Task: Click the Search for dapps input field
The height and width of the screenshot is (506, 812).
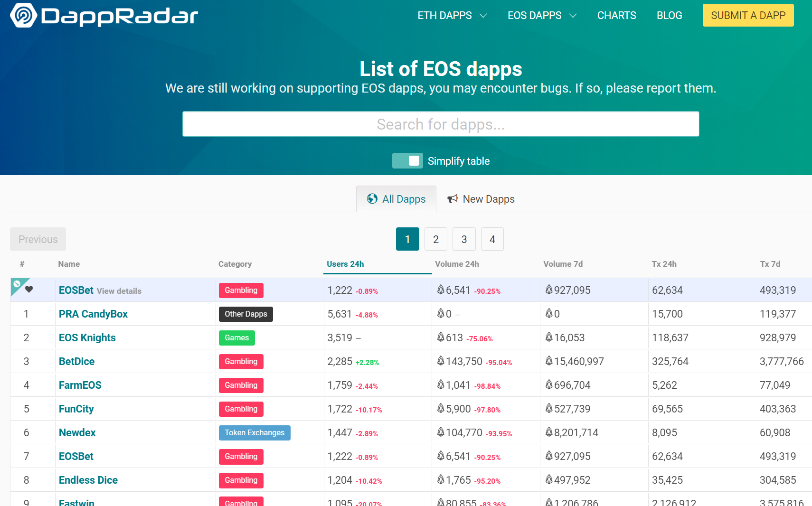Action: click(x=441, y=124)
